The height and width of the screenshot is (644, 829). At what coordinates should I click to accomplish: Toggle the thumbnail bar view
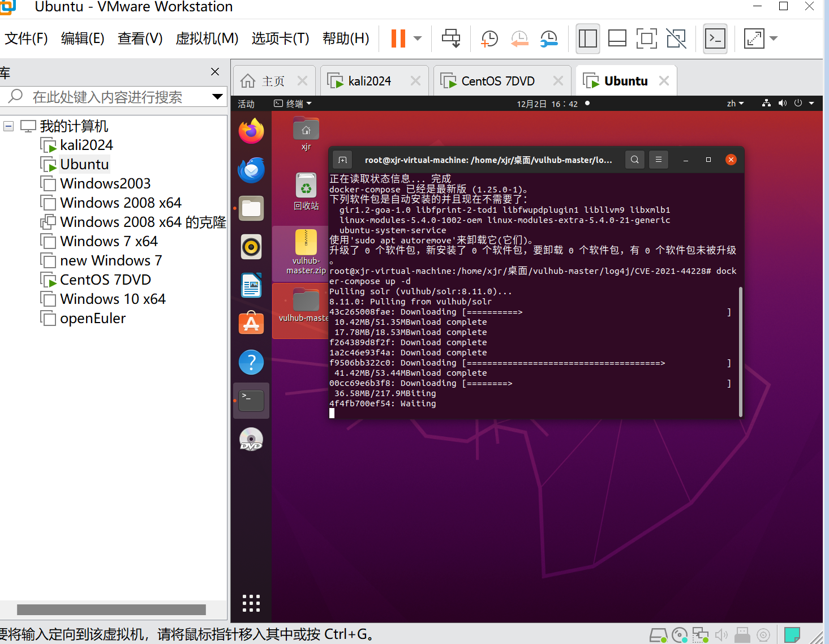[x=617, y=38]
